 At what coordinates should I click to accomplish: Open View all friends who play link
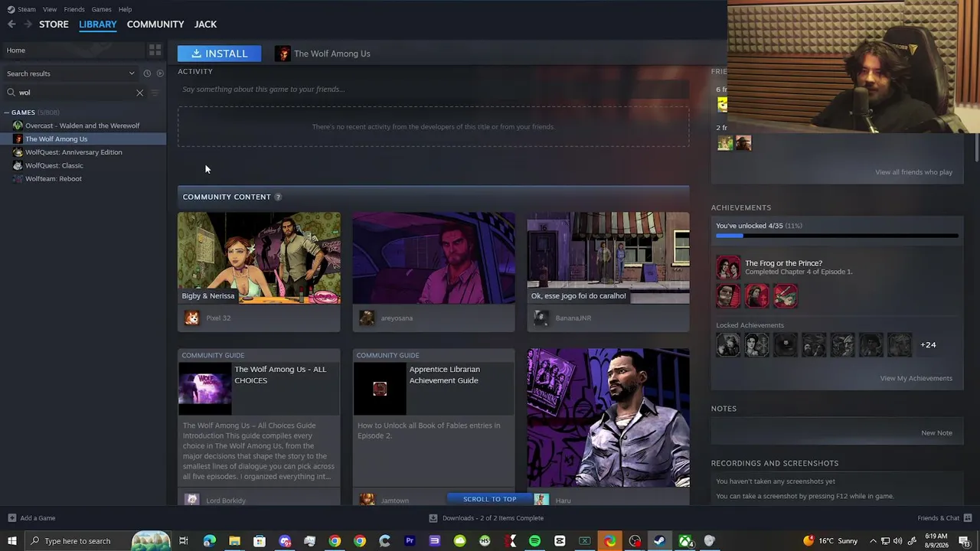coord(913,172)
